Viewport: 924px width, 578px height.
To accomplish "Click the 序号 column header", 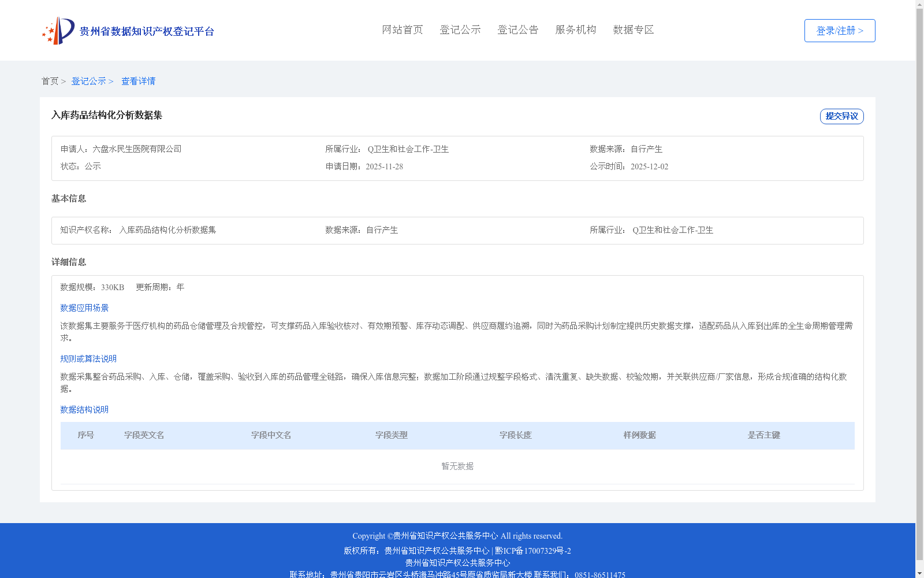I will (86, 435).
